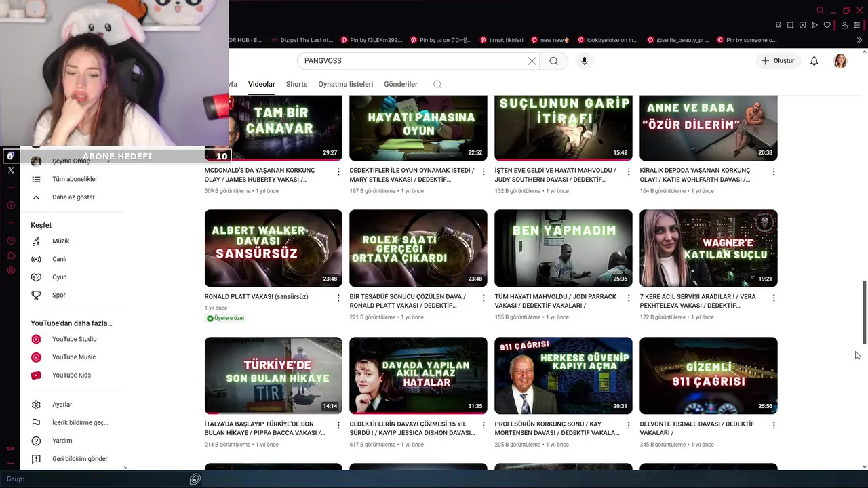Screen dimensions: 868x488
Task: Click the browser search magnifier in title bar
Action: pos(820,10)
